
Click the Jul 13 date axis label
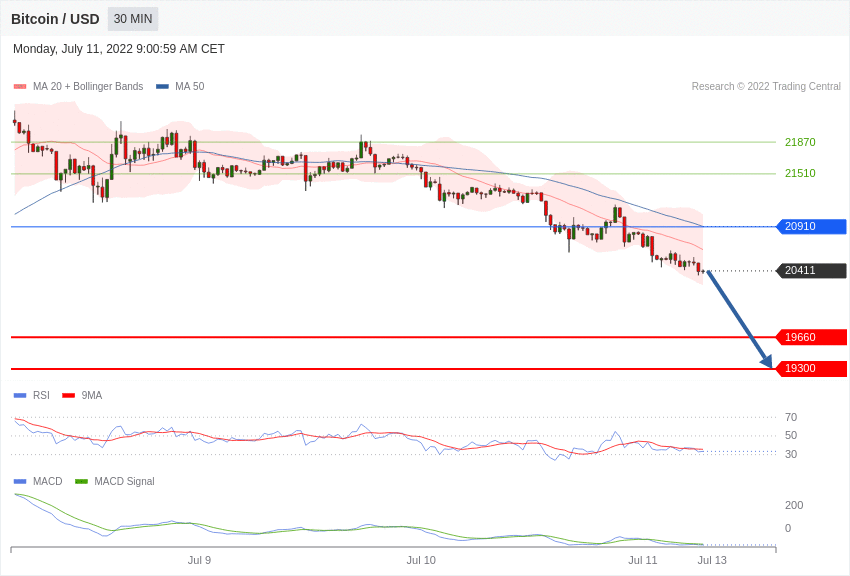click(x=712, y=560)
